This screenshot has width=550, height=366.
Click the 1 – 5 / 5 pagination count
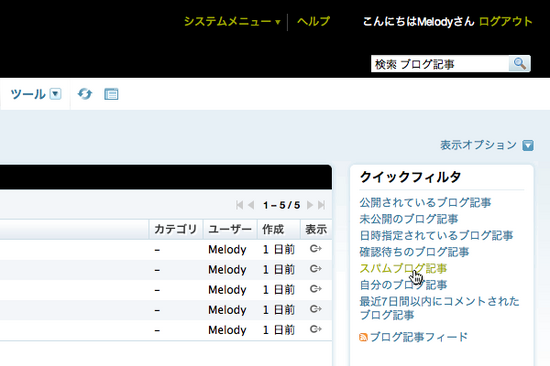pos(281,205)
